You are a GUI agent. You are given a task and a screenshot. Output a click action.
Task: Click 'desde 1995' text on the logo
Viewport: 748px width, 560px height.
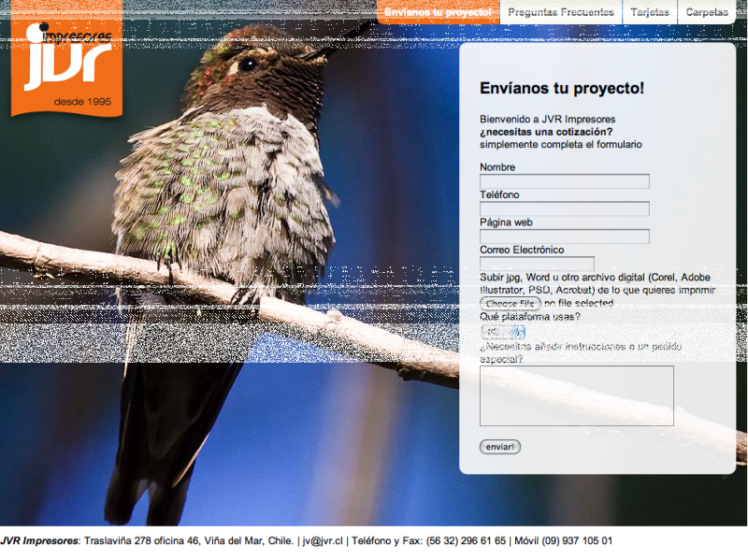pos(82,102)
